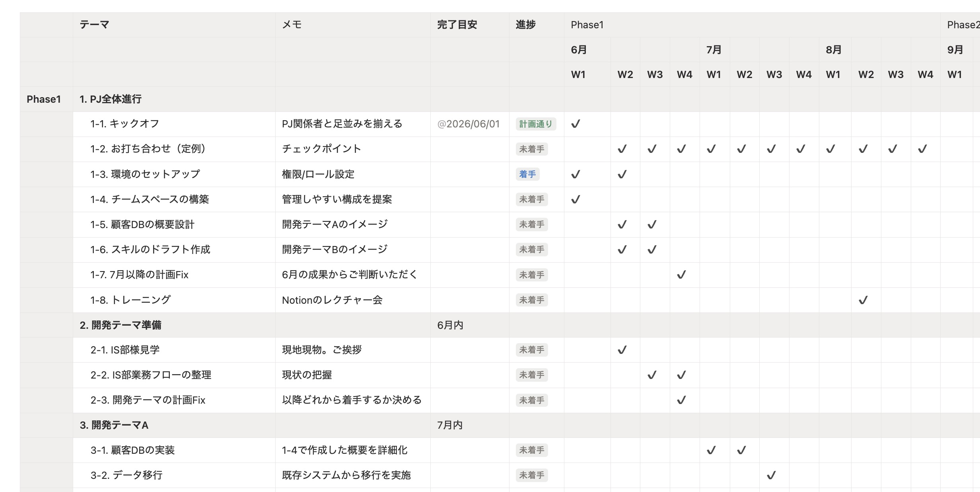Open the 未着手 tag in 7月以降の計画Fix row
The image size is (980, 492).
click(x=532, y=275)
